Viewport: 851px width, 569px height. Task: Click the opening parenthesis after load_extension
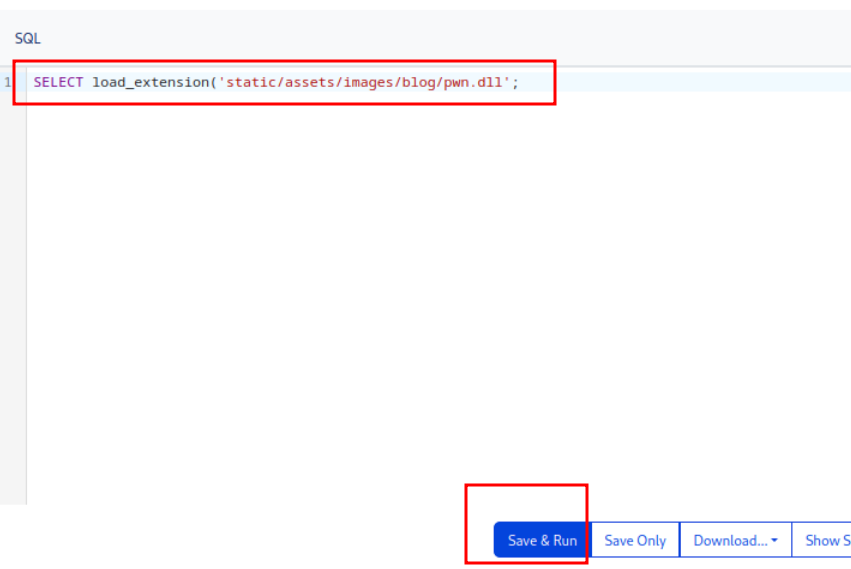coord(213,82)
